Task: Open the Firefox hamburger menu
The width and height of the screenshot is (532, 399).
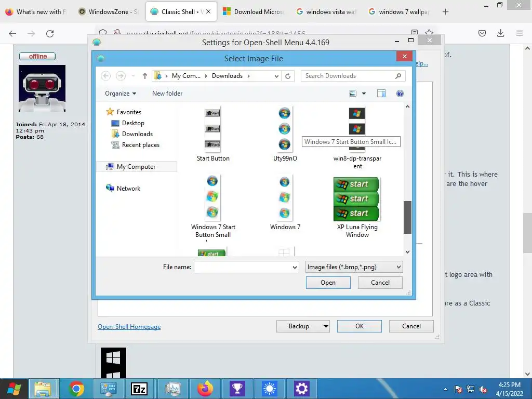Action: point(519,33)
